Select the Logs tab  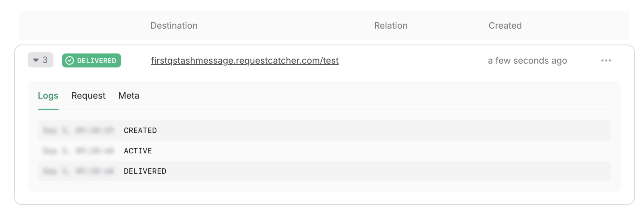48,96
